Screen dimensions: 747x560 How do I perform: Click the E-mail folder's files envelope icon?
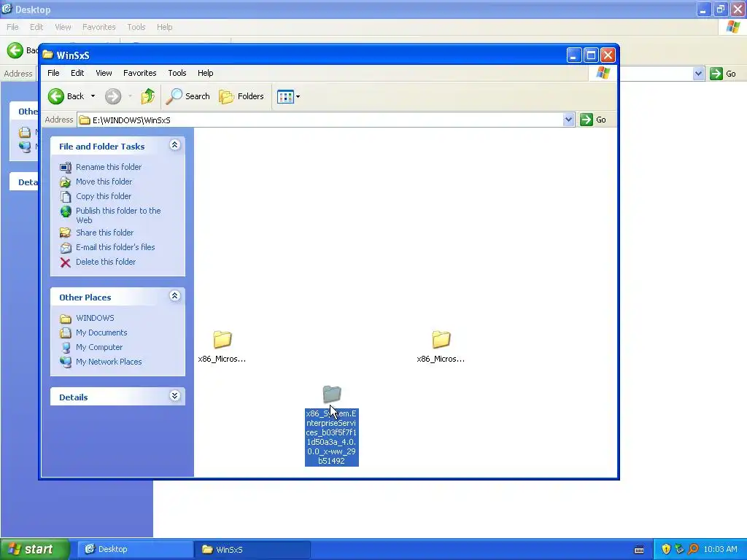coord(65,248)
